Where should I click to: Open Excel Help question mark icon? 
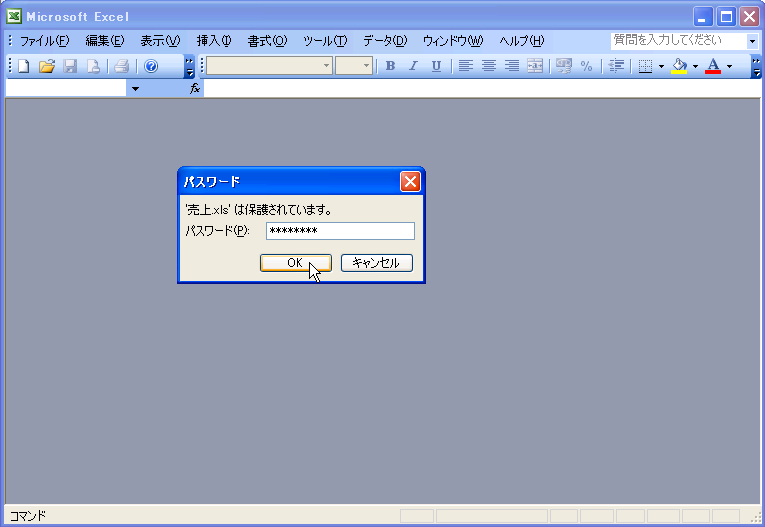(151, 66)
